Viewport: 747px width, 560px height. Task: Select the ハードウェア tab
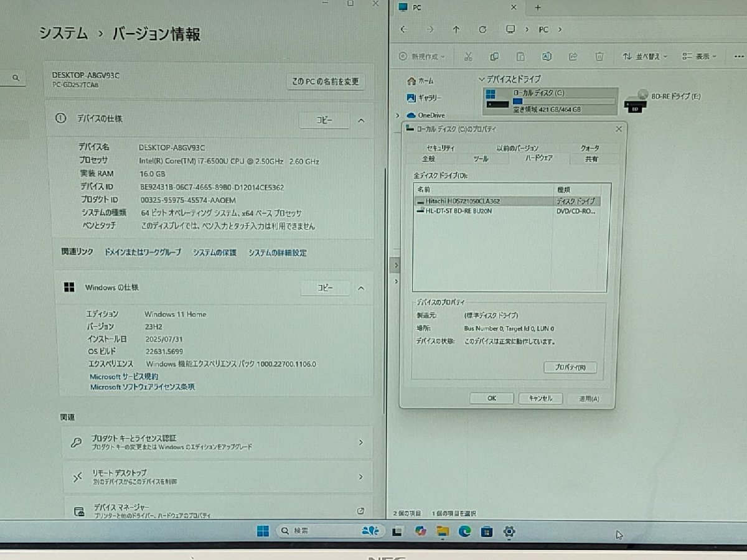tap(538, 158)
